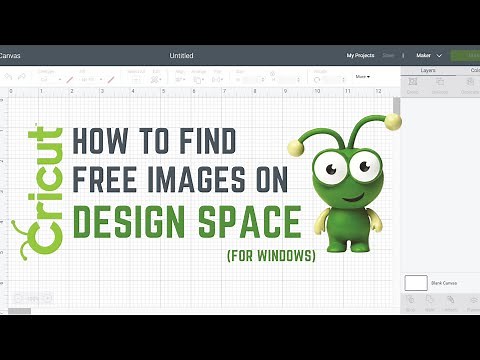Image resolution: width=480 pixels, height=360 pixels.
Task: Open My Projects
Action: click(360, 55)
